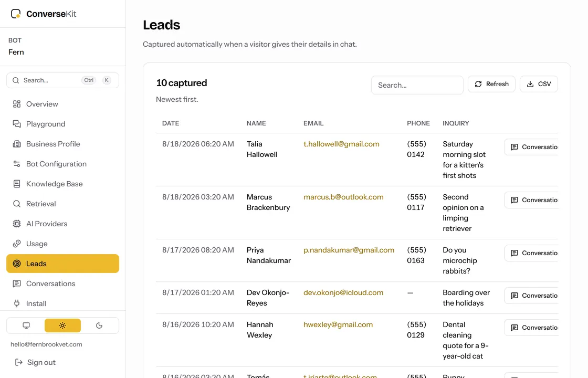Image resolution: width=588 pixels, height=378 pixels.
Task: Click email dev.okonjo@icloud.com
Action: pyautogui.click(x=343, y=292)
